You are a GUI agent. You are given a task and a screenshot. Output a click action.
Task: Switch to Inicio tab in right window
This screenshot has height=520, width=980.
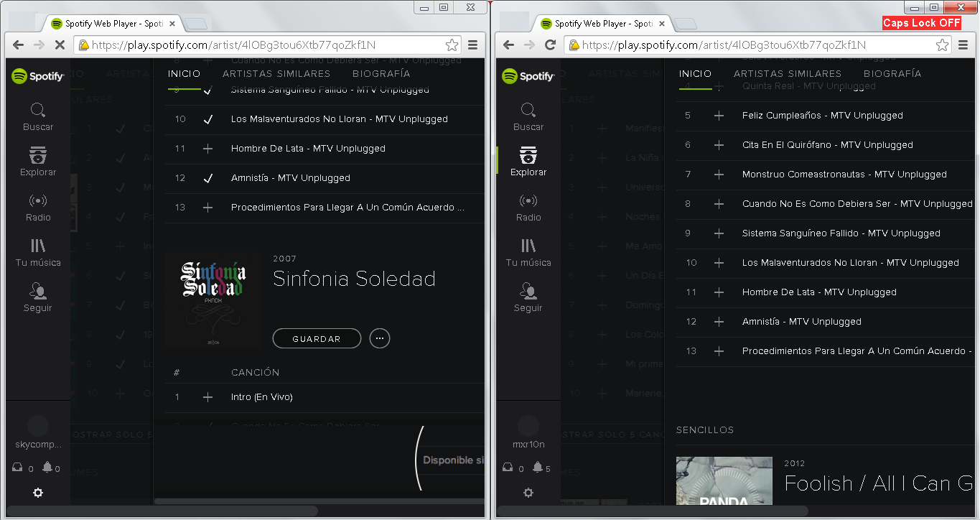pos(696,74)
